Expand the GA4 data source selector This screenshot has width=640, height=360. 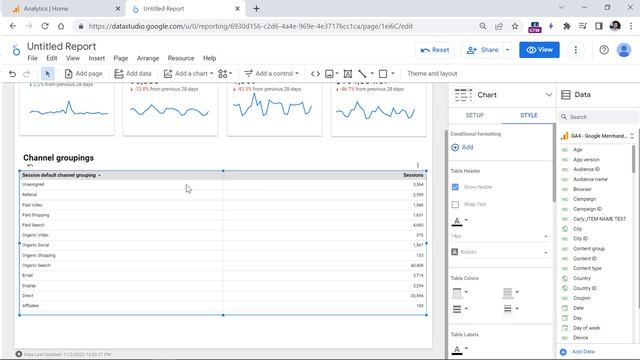pos(632,136)
